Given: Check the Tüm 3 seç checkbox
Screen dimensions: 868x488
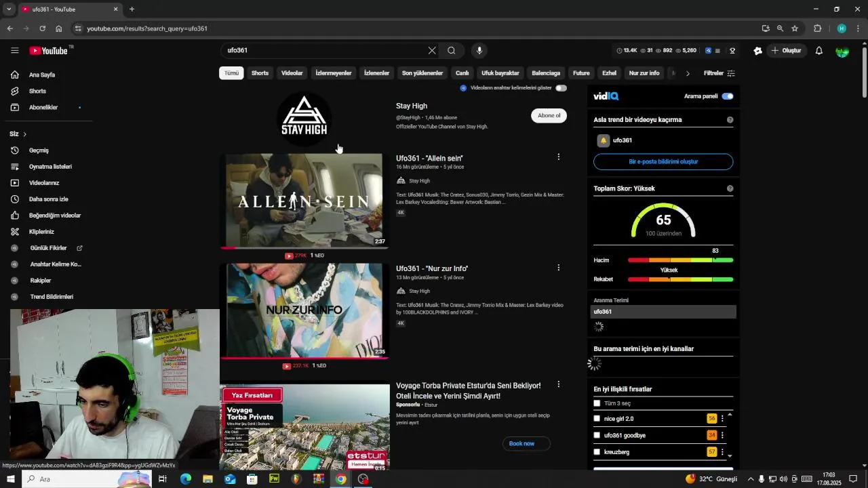Looking at the screenshot, I should (597, 403).
